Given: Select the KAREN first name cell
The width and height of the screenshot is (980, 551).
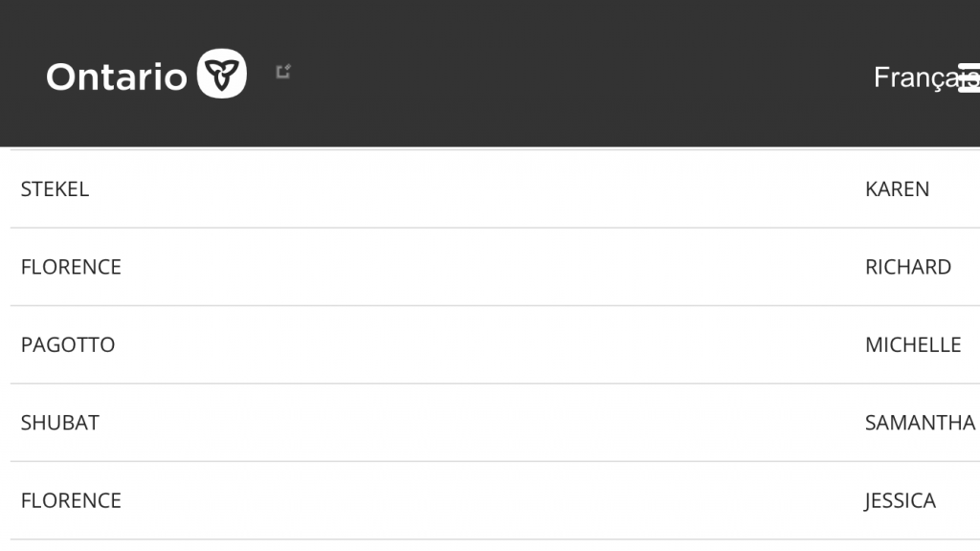Looking at the screenshot, I should pyautogui.click(x=897, y=189).
